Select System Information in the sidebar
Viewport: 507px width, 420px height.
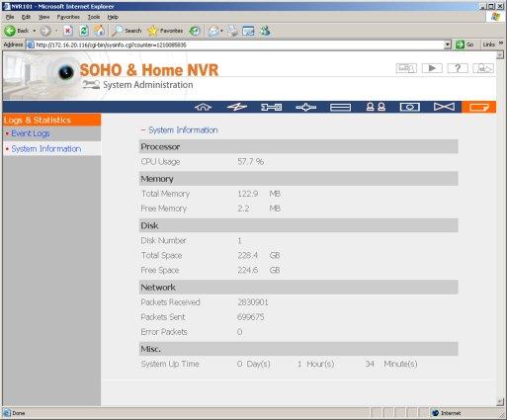46,149
